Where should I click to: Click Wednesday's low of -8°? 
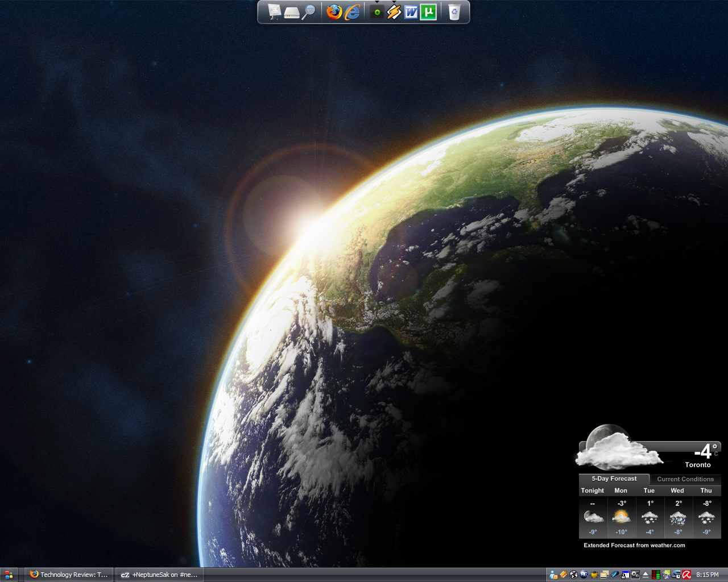678,532
